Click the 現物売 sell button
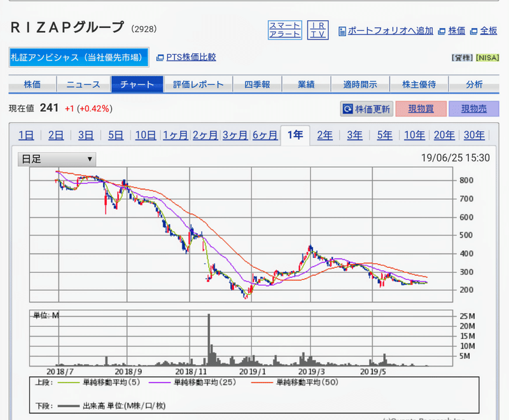This screenshot has width=509, height=420. 474,109
